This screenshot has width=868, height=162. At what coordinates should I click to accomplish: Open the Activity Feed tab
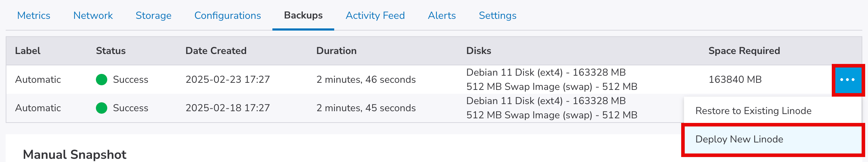(x=375, y=16)
